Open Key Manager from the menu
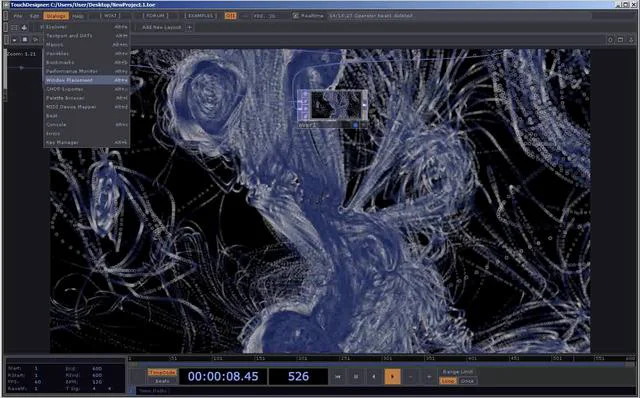The height and width of the screenshot is (398, 640). coord(87,142)
